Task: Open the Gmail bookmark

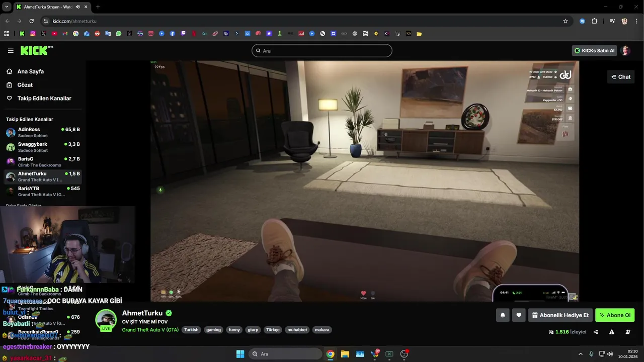Action: tap(65, 34)
